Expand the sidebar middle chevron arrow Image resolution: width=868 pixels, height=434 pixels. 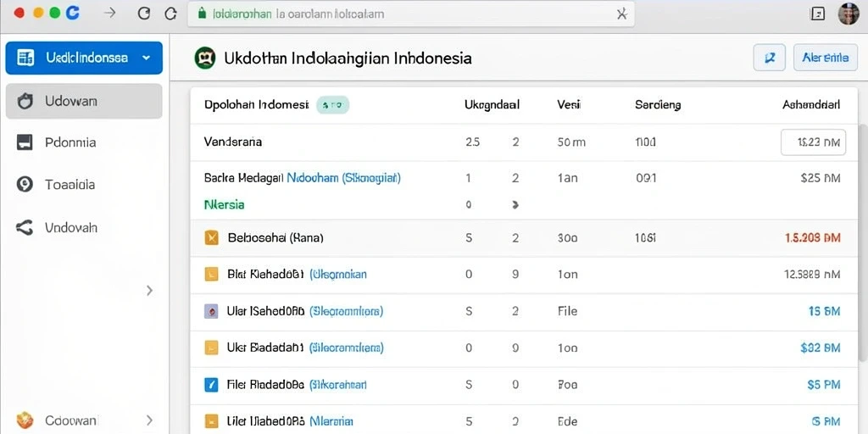tap(149, 290)
